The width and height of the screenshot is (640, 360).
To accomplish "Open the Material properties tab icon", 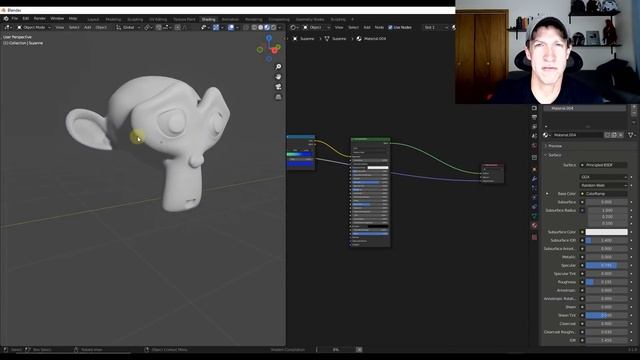I will click(x=534, y=225).
